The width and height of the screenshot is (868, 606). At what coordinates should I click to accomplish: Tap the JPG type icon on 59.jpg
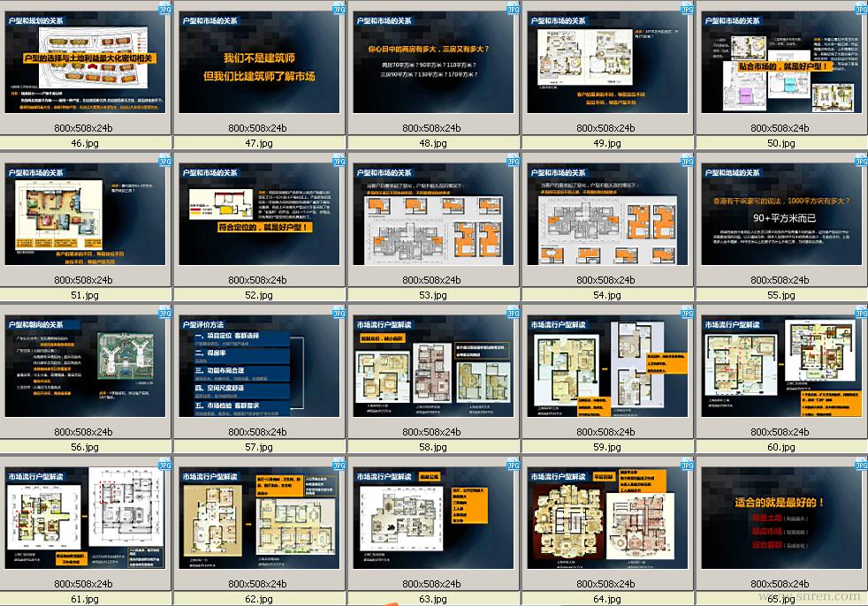[687, 314]
